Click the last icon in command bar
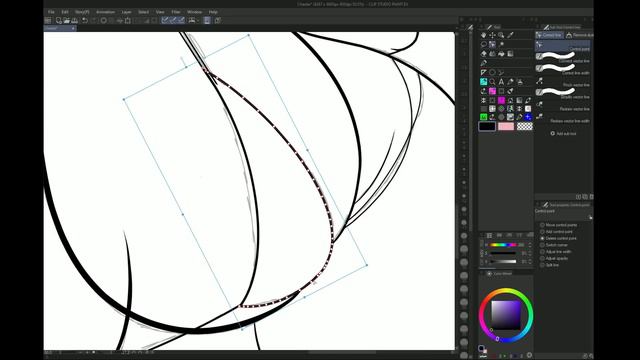This screenshot has height=360, width=640. tap(218, 20)
